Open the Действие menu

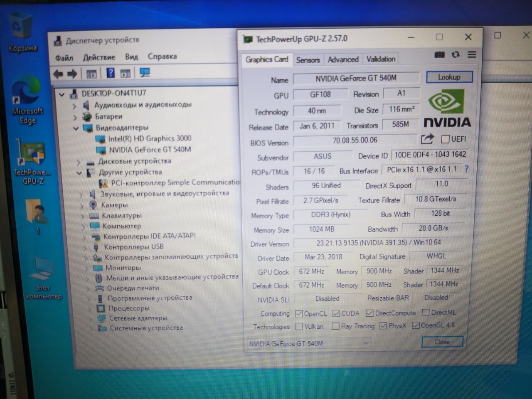click(99, 57)
